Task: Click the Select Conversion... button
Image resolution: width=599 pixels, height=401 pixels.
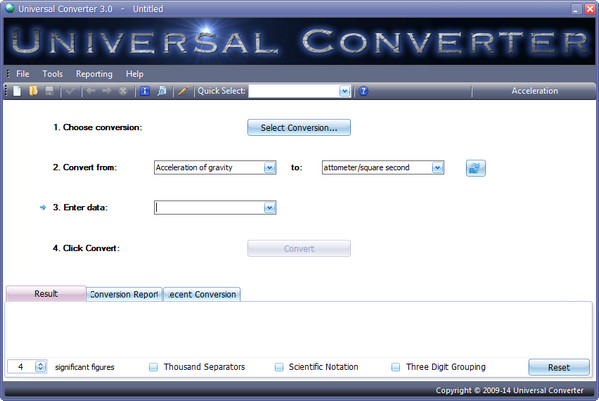Action: tap(299, 128)
